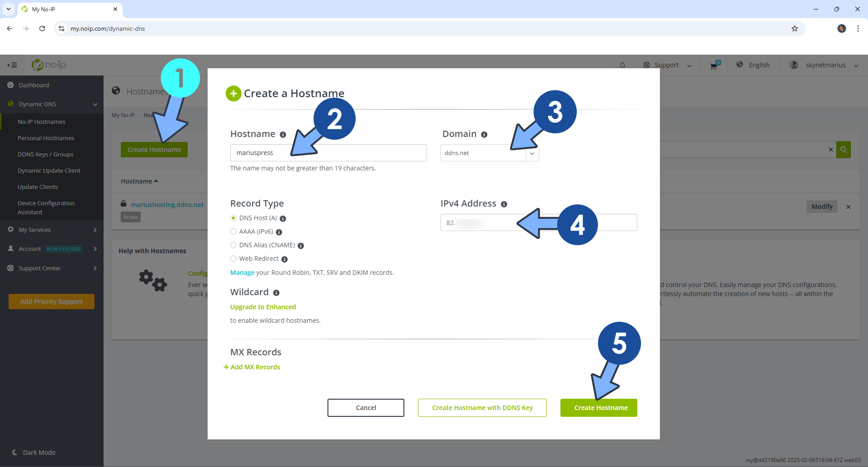This screenshot has width=868, height=467.
Task: Open the browser three-dot menu
Action: [x=858, y=28]
